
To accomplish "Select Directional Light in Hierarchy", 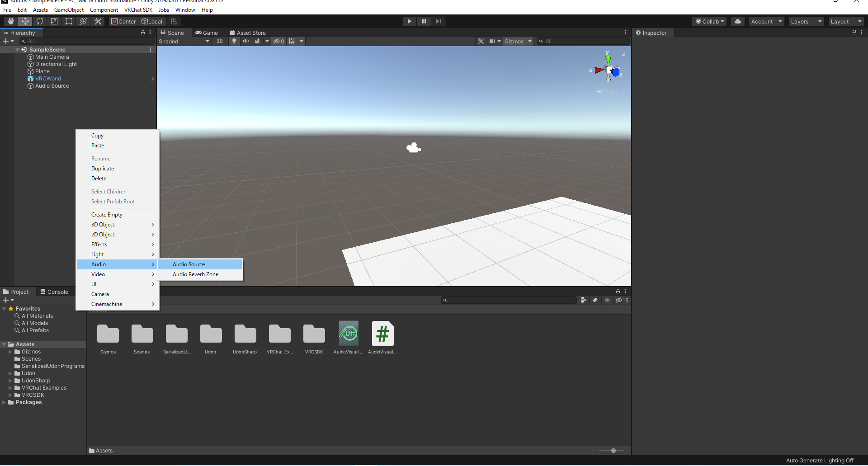I will point(56,64).
